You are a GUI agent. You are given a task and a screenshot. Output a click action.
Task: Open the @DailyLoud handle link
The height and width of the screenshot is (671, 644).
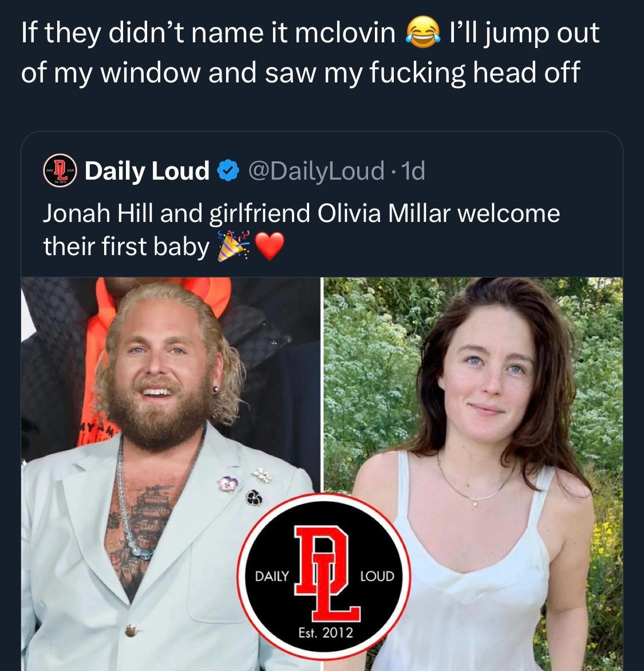click(316, 171)
